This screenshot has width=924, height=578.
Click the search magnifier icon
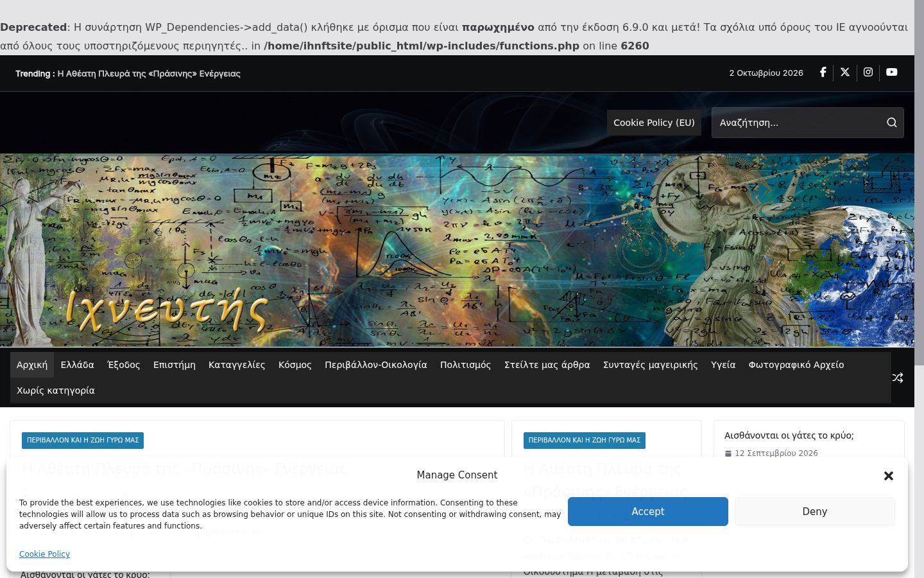tap(892, 123)
